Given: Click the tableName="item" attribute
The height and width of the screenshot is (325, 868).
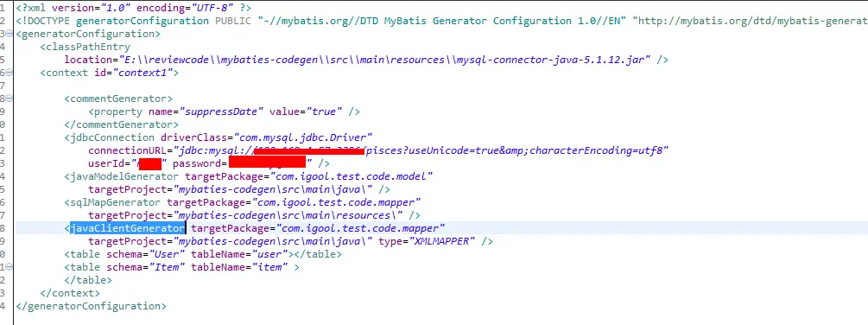Looking at the screenshot, I should (x=238, y=267).
